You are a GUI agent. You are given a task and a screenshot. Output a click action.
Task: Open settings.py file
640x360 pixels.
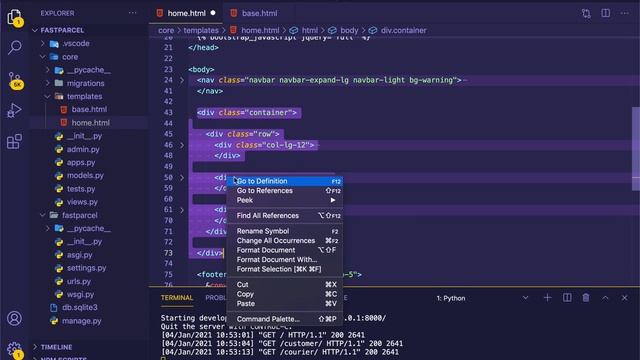pyautogui.click(x=86, y=268)
